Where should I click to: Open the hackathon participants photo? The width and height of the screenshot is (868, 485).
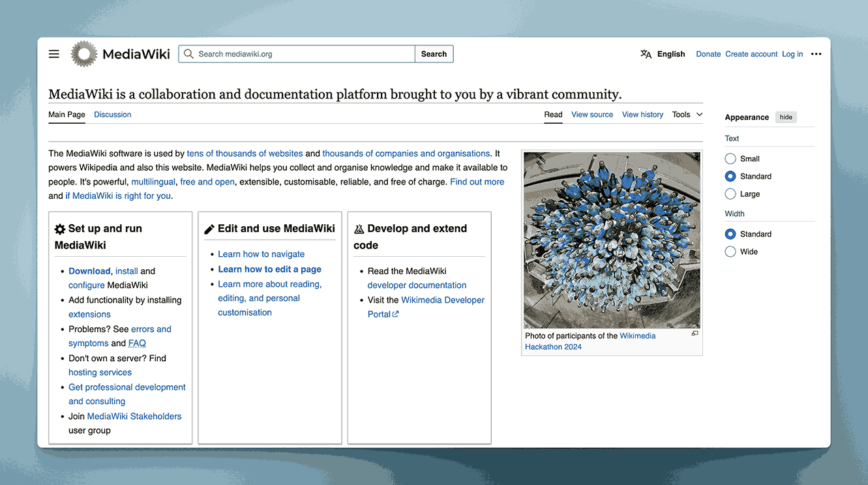[612, 240]
